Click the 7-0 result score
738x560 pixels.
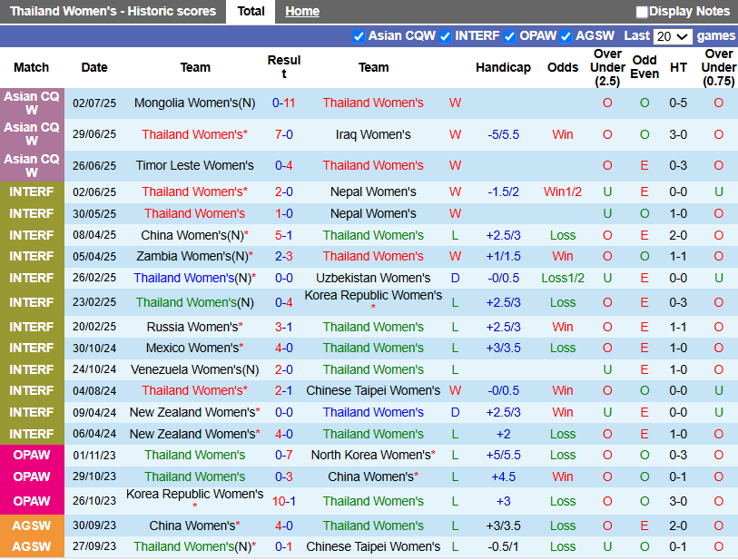(284, 134)
